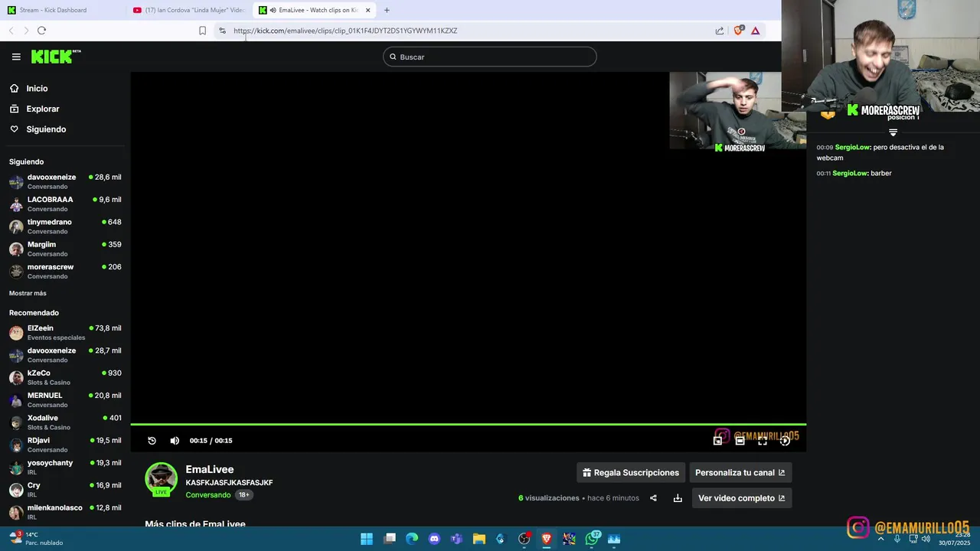Click Regala Suscripciones button

point(631,473)
